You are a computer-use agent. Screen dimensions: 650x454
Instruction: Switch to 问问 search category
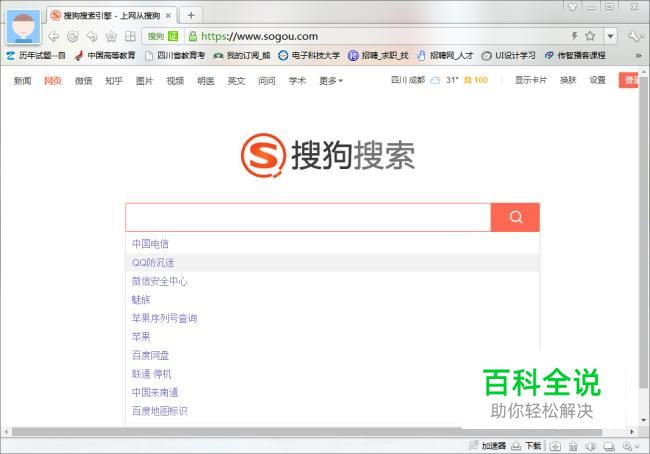tap(267, 80)
